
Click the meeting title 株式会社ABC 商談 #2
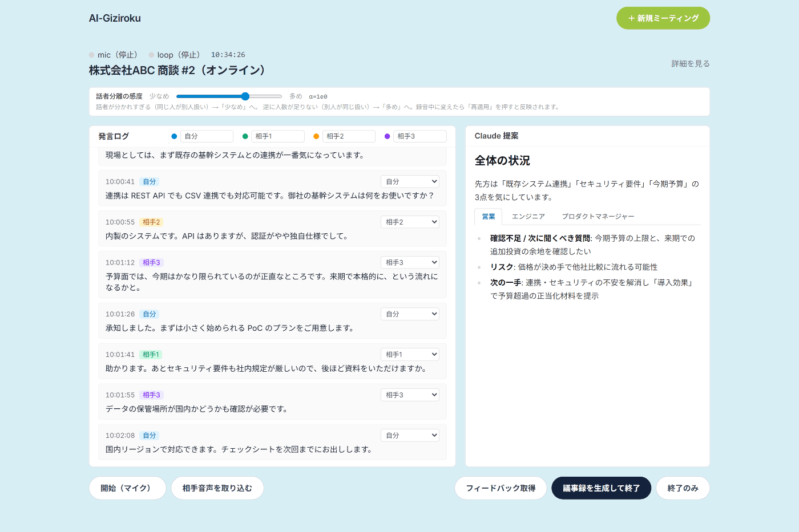tap(177, 70)
